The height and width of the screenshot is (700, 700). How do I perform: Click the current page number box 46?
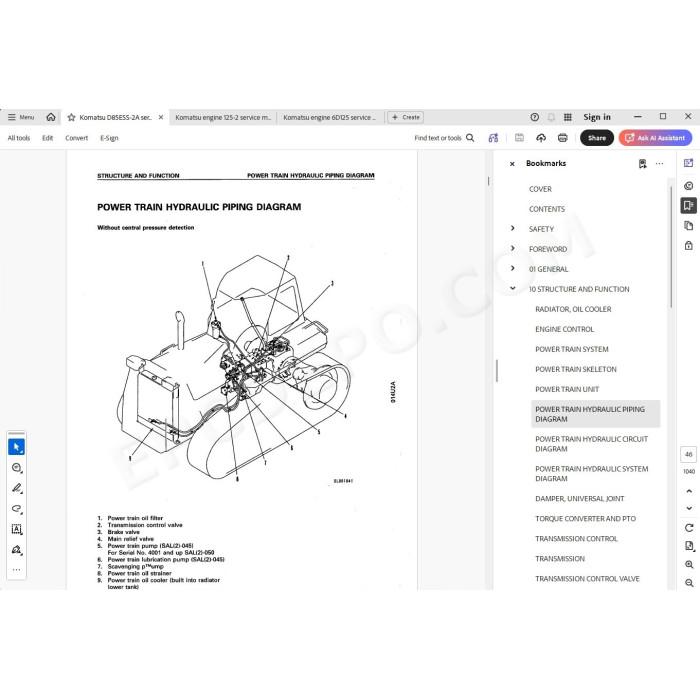[688, 454]
